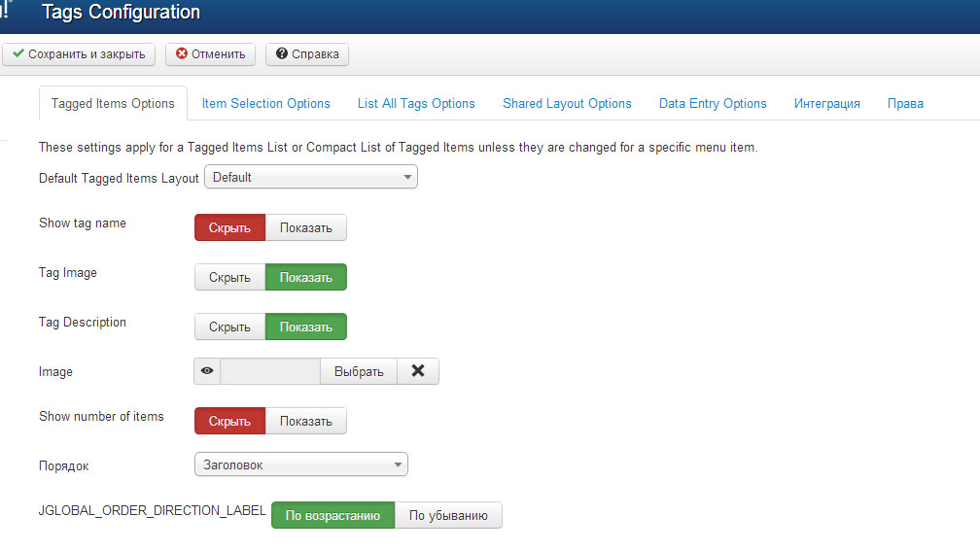
Task: Hide Tag Description with Скрыть
Action: click(230, 327)
